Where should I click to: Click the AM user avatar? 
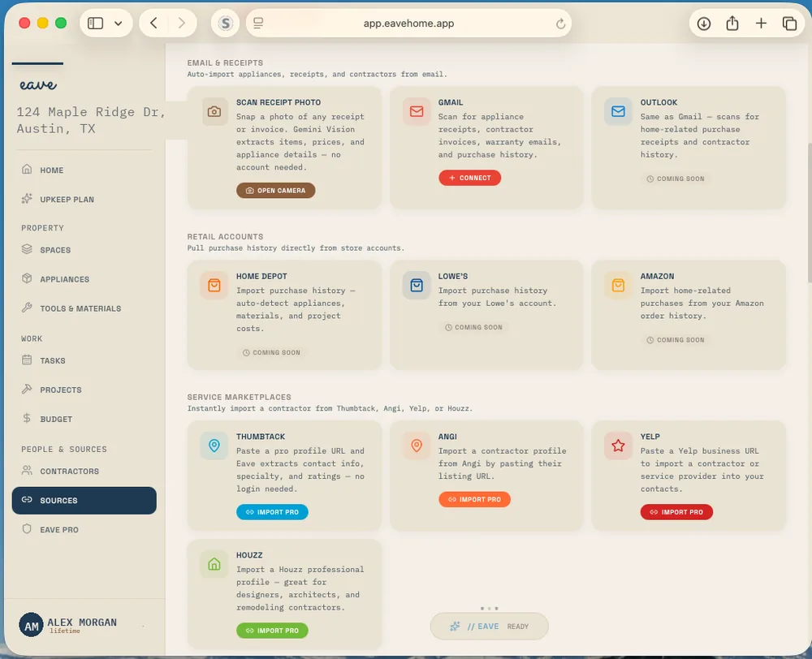pyautogui.click(x=31, y=626)
